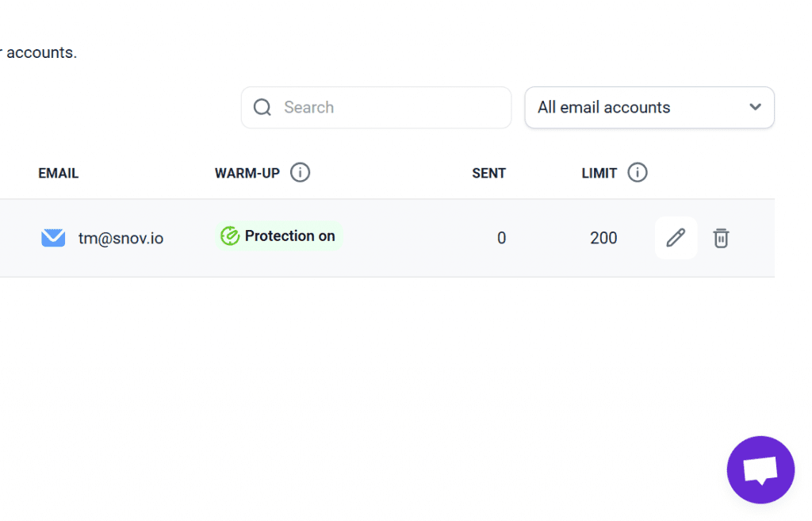Viewport: 812px width, 521px height.
Task: Click the green shield icon in Protection badge
Action: point(231,236)
